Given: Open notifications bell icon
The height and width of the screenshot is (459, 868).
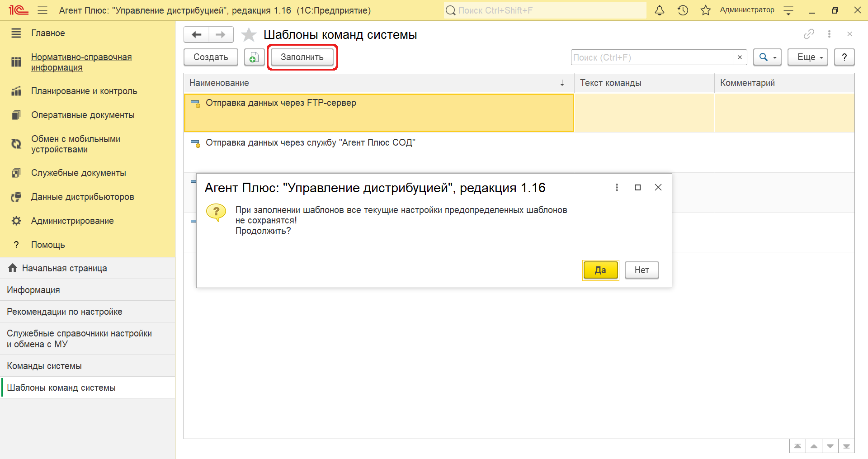Looking at the screenshot, I should (660, 10).
